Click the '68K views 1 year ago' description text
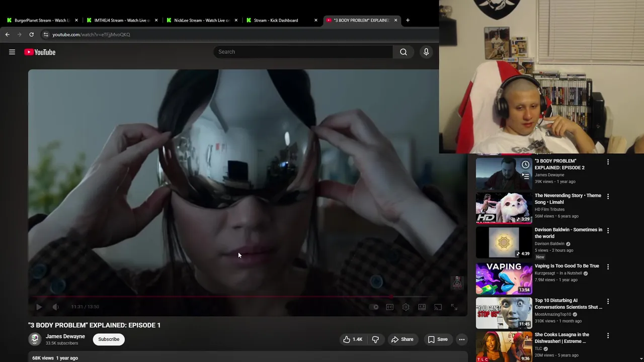This screenshot has height=362, width=644. pyautogui.click(x=55, y=358)
